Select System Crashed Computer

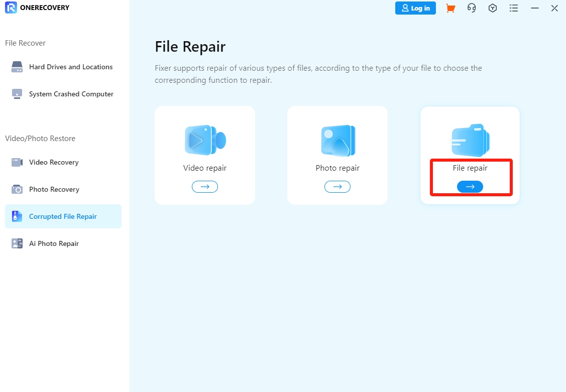pos(63,94)
